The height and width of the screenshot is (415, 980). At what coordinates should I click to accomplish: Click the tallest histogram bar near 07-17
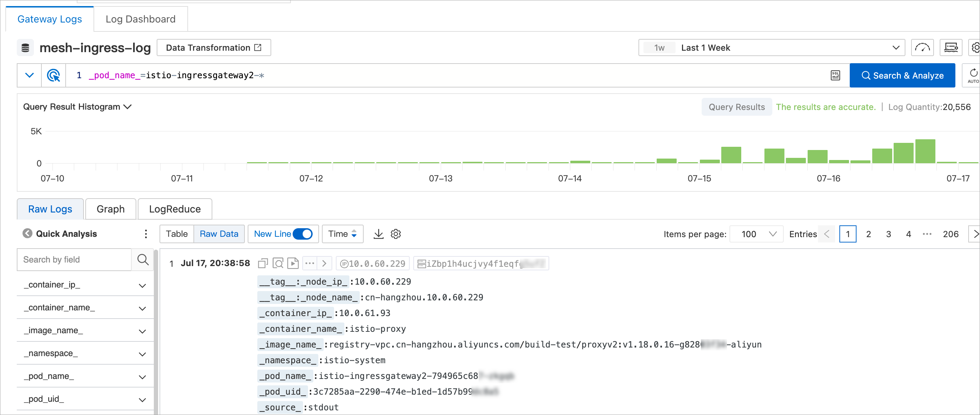[925, 151]
